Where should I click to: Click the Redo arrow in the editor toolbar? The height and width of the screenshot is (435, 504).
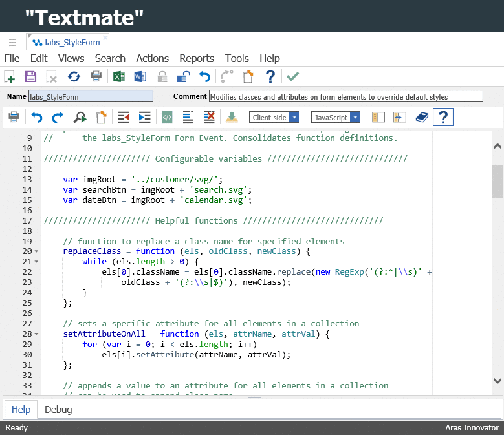point(58,118)
